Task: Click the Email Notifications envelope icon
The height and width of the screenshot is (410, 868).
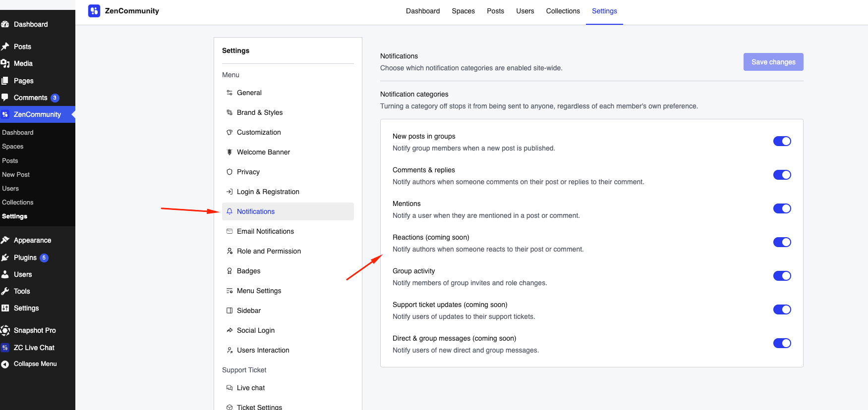Action: [x=230, y=231]
